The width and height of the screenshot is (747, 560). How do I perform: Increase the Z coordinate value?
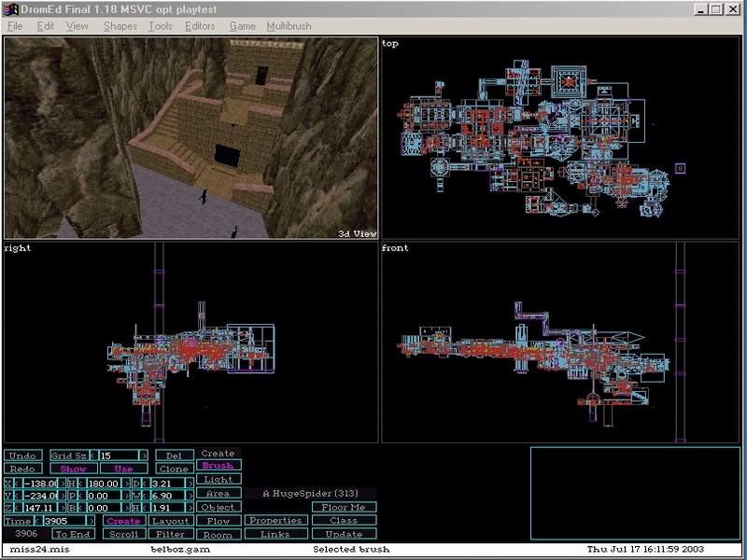(63, 508)
